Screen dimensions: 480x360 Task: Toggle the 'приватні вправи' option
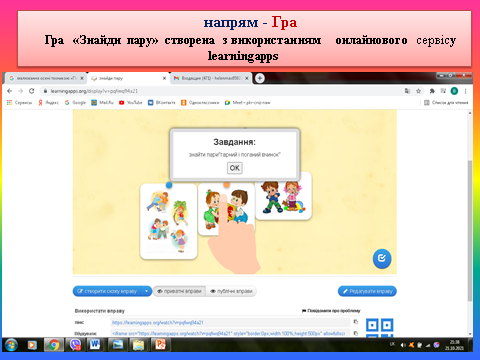pos(179,291)
